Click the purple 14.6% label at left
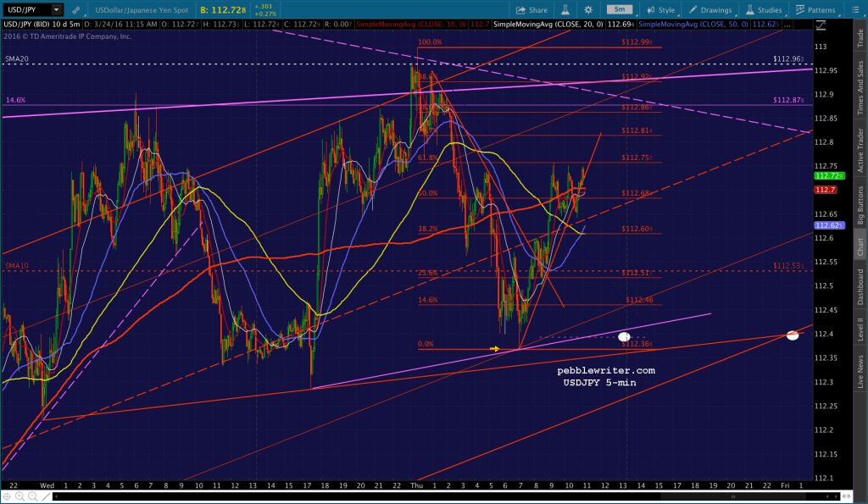The height and width of the screenshot is (504, 868). (x=15, y=100)
